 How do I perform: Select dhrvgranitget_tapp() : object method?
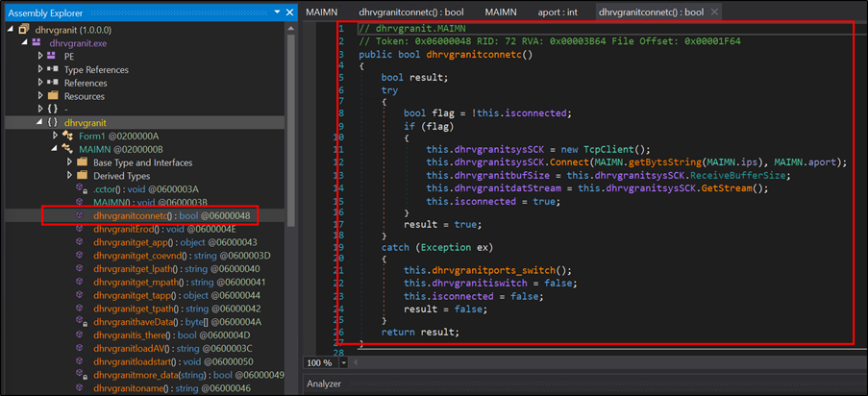[177, 295]
